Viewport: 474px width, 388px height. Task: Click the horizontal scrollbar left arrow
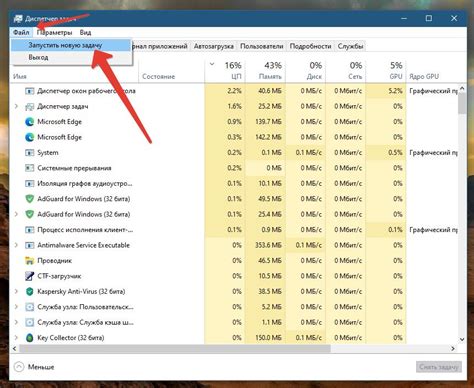click(x=14, y=349)
